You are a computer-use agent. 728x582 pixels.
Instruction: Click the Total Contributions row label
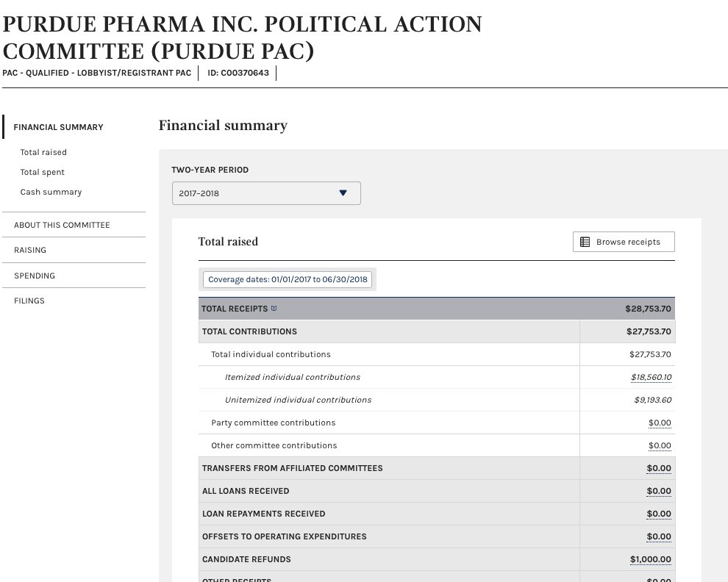tap(249, 331)
